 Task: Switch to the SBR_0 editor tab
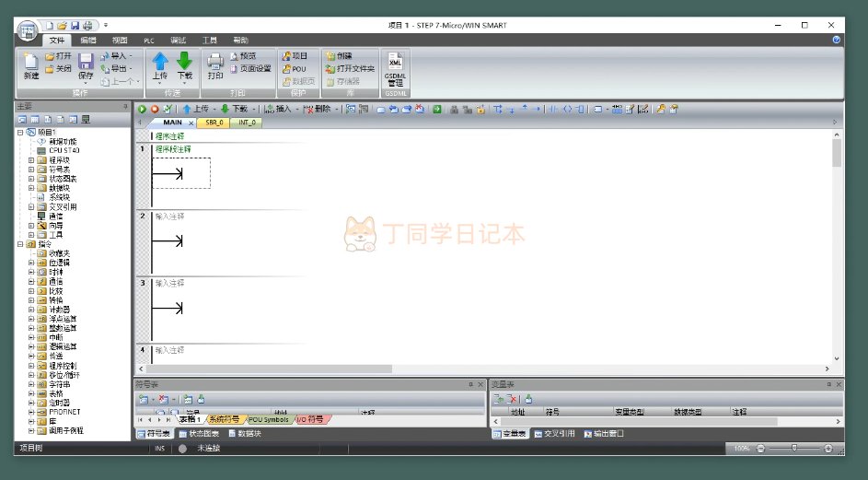[x=214, y=123]
